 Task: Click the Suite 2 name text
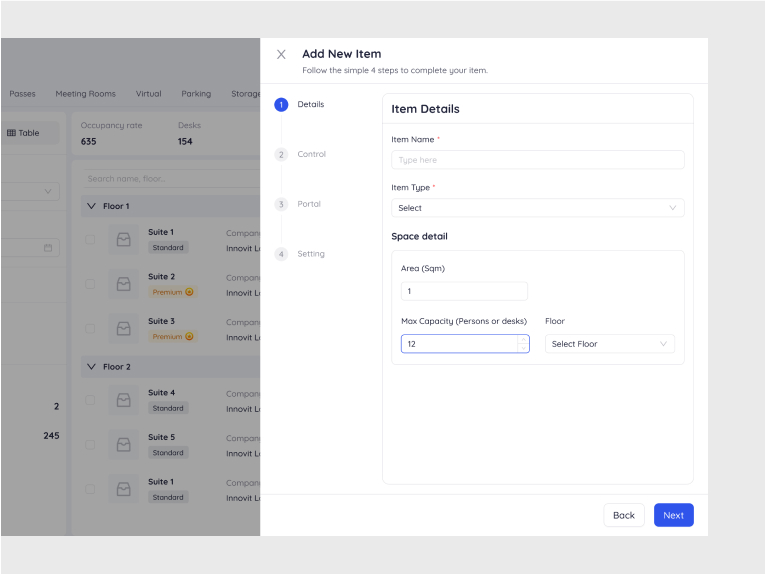coord(161,277)
